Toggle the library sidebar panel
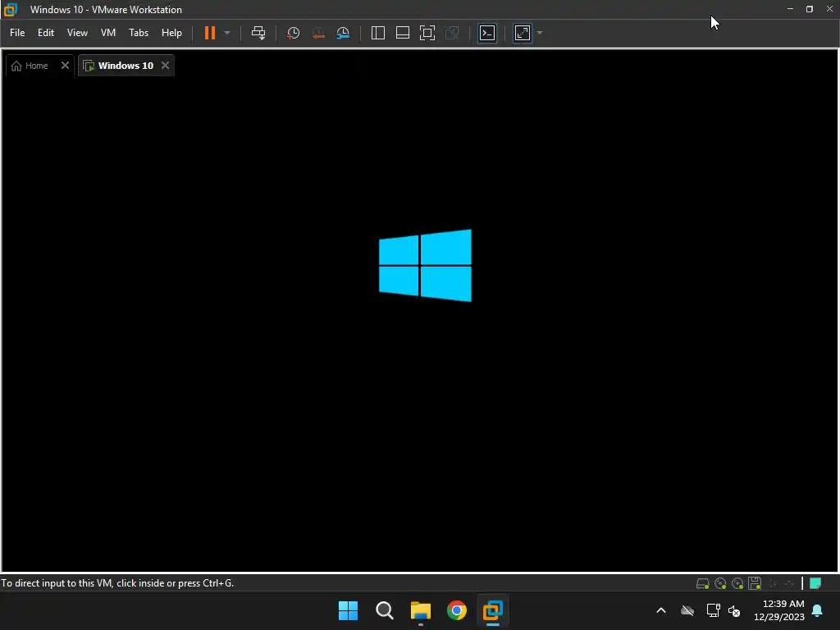Screen dimensions: 840x630 point(377,33)
